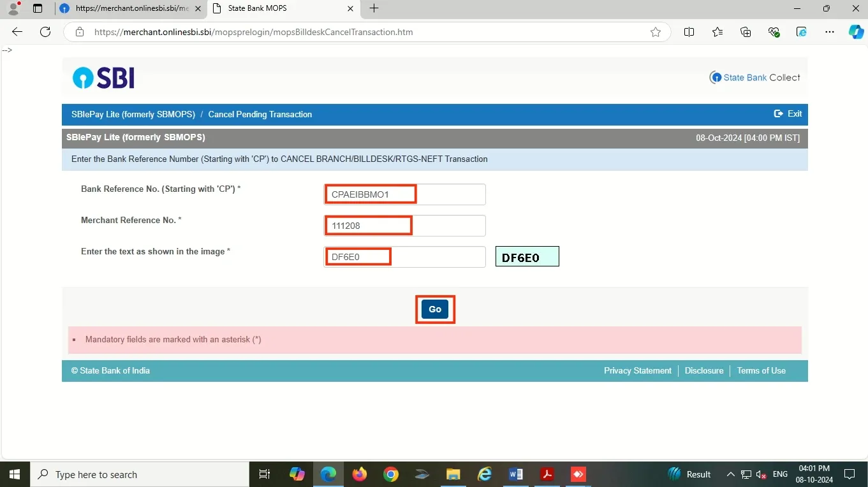Switch to the State Bank MOPS tab

click(x=284, y=8)
